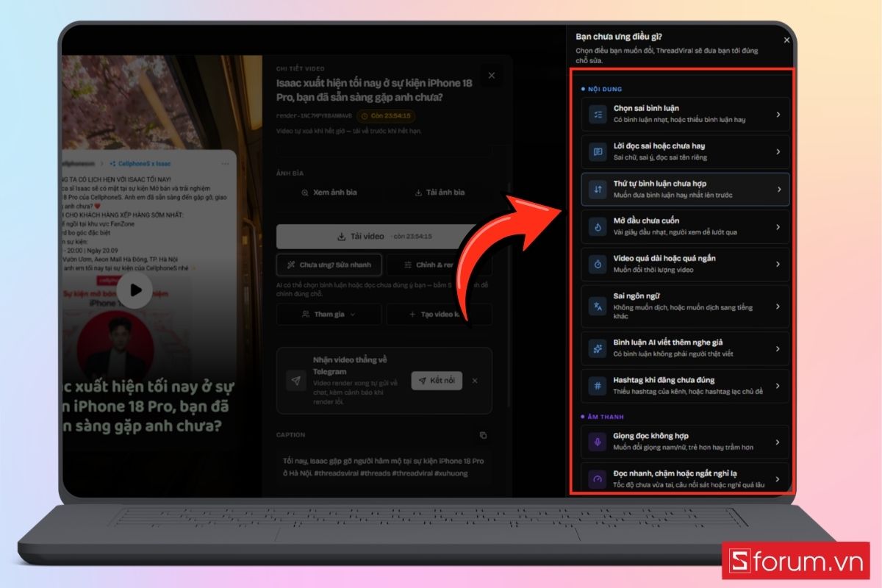
Task: Click the copy caption icon
Action: tap(483, 435)
